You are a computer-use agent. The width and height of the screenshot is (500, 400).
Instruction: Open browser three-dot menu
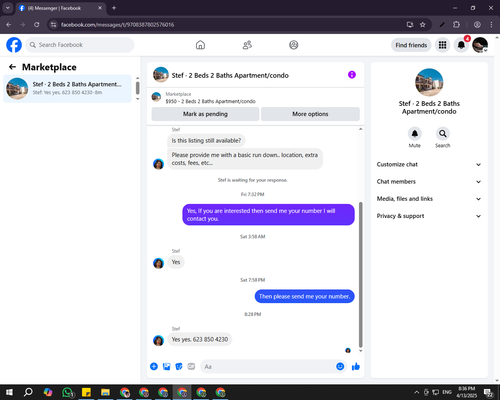pyautogui.click(x=491, y=25)
